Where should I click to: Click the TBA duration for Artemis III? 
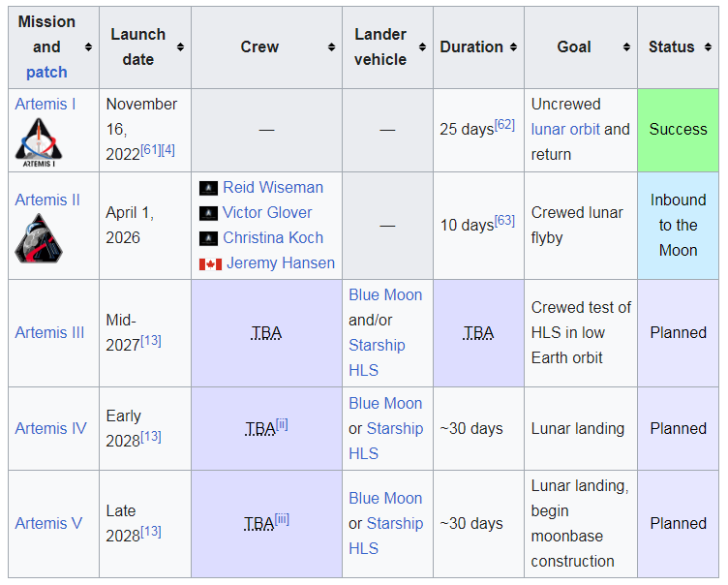coord(478,333)
